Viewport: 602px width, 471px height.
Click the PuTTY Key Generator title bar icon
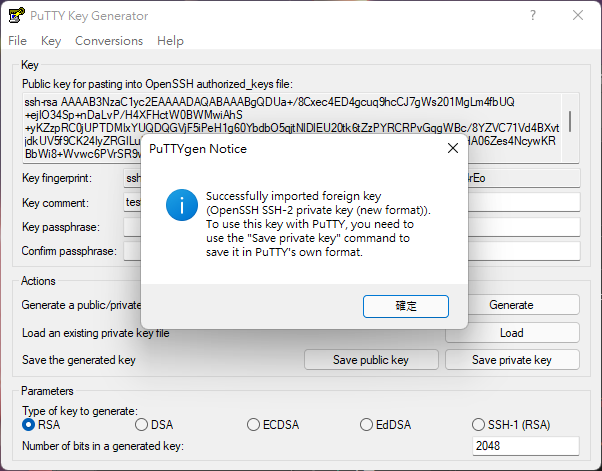click(x=16, y=16)
